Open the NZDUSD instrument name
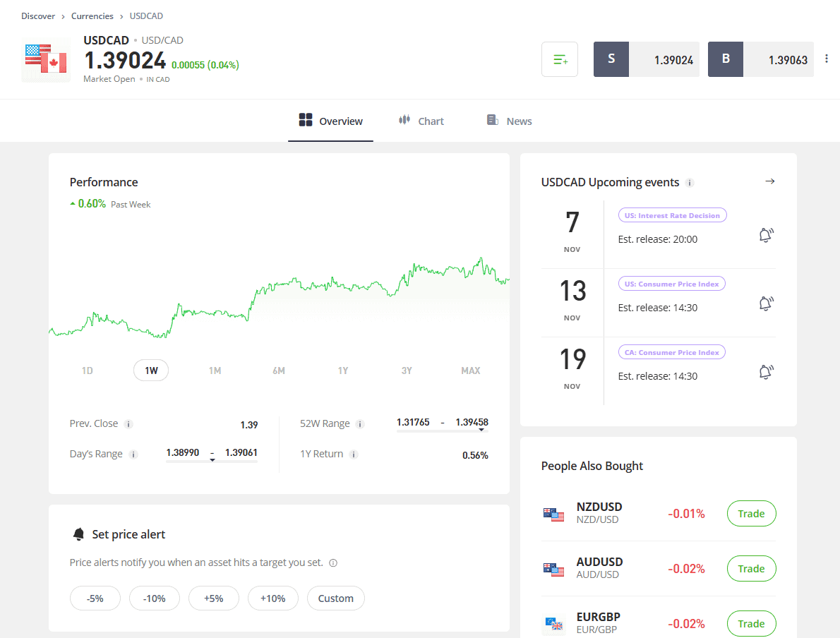Viewport: 840px width, 638px height. 599,507
